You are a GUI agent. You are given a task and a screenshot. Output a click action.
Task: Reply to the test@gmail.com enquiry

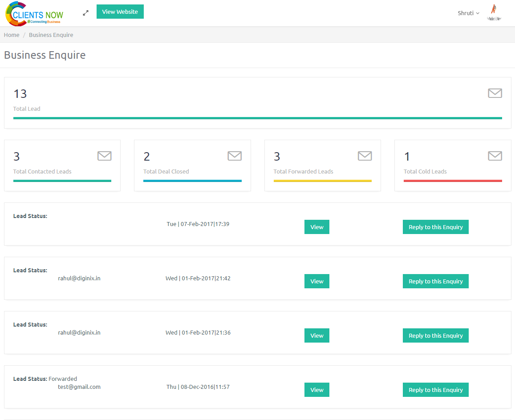435,390
